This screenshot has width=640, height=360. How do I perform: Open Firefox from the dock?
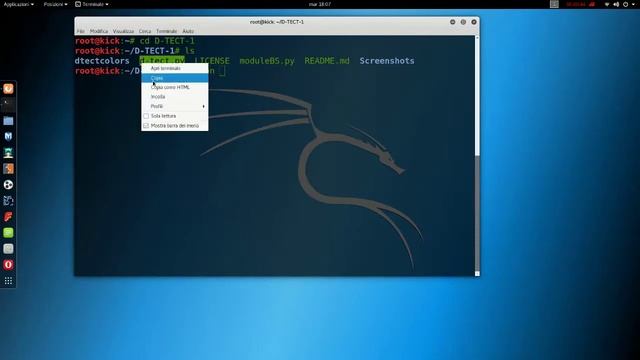[x=8, y=89]
